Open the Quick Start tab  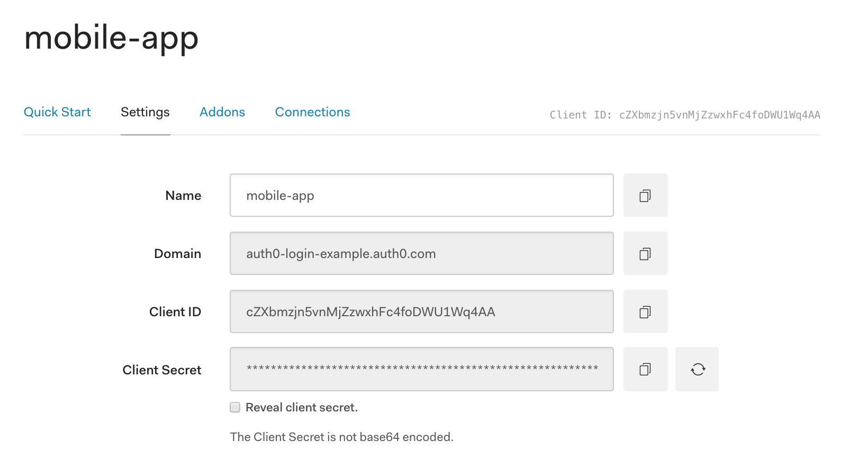click(x=57, y=112)
